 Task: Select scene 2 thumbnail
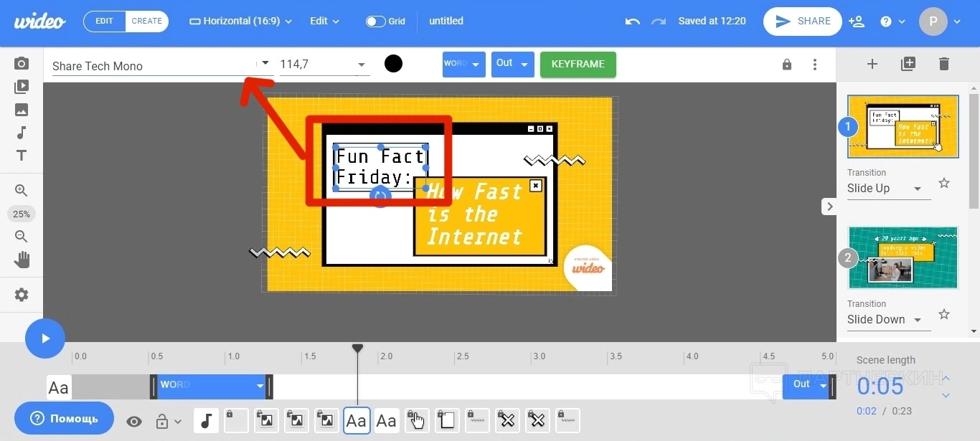pos(903,257)
